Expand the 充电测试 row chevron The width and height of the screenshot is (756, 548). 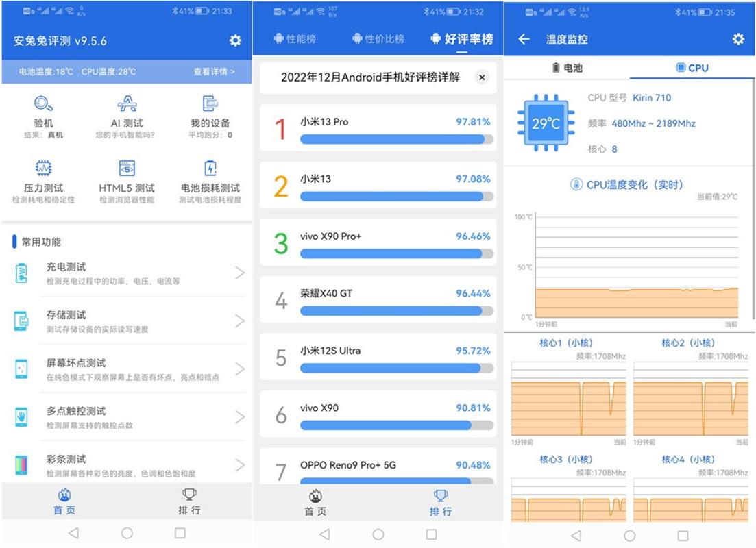point(239,273)
